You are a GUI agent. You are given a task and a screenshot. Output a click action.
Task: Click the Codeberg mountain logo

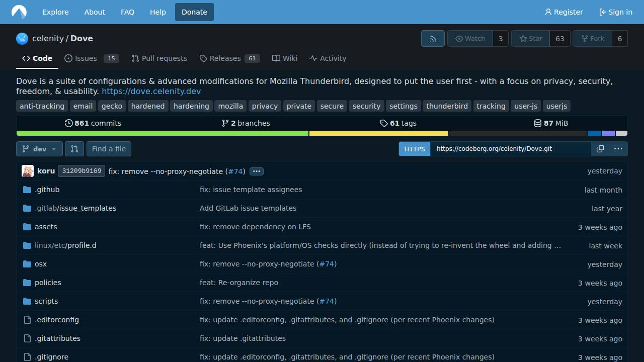19,12
